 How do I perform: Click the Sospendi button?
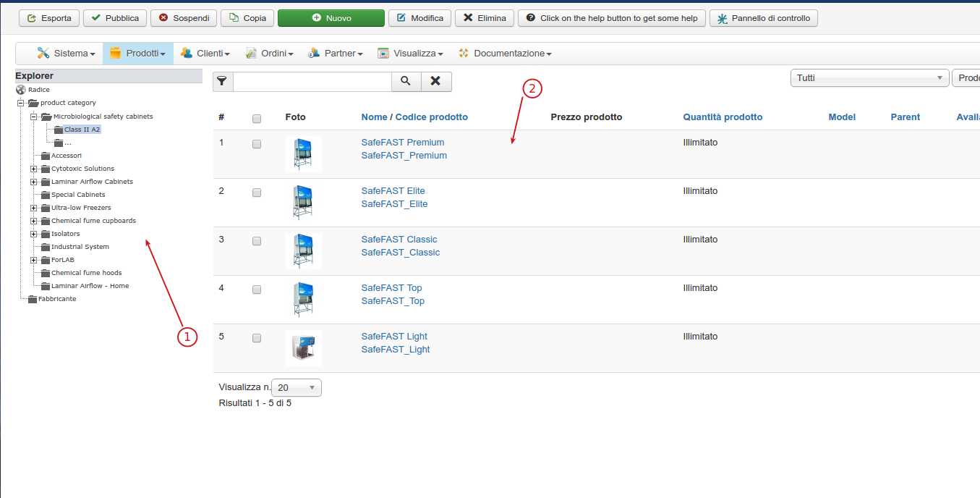click(x=184, y=18)
